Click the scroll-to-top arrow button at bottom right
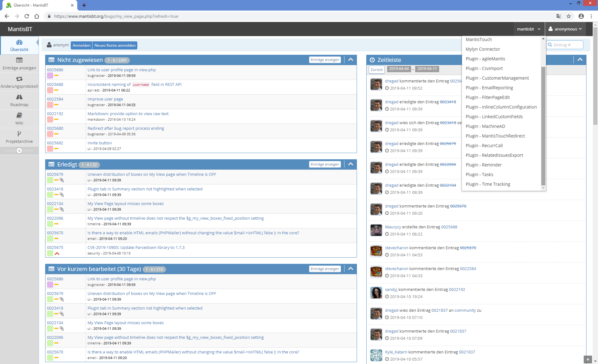 click(x=588, y=360)
